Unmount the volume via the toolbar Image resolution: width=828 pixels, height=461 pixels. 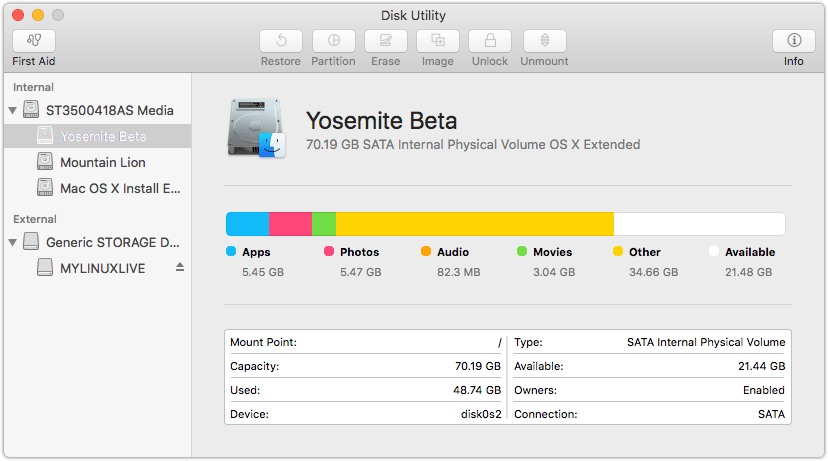(x=544, y=41)
